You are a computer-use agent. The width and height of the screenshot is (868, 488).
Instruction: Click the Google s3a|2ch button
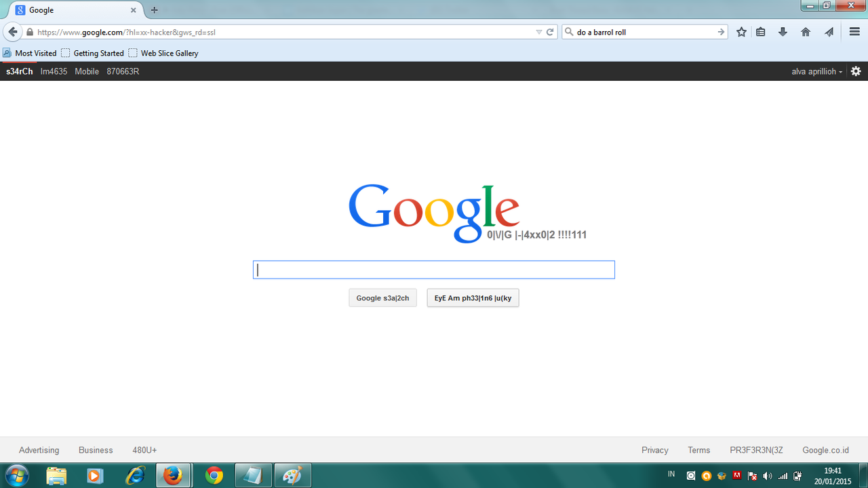point(382,298)
